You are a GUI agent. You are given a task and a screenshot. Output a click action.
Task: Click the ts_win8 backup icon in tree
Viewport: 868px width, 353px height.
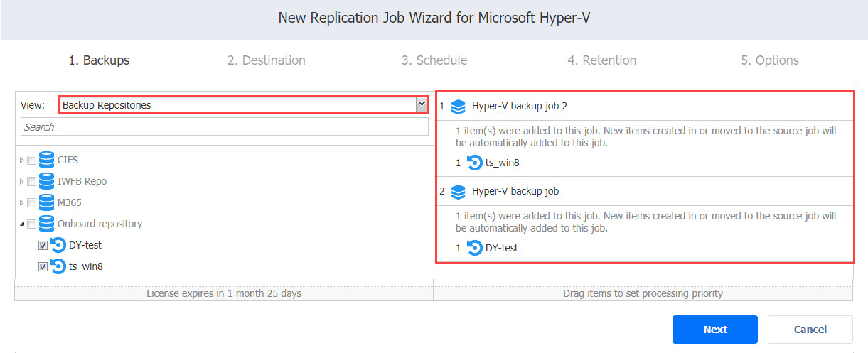(58, 266)
